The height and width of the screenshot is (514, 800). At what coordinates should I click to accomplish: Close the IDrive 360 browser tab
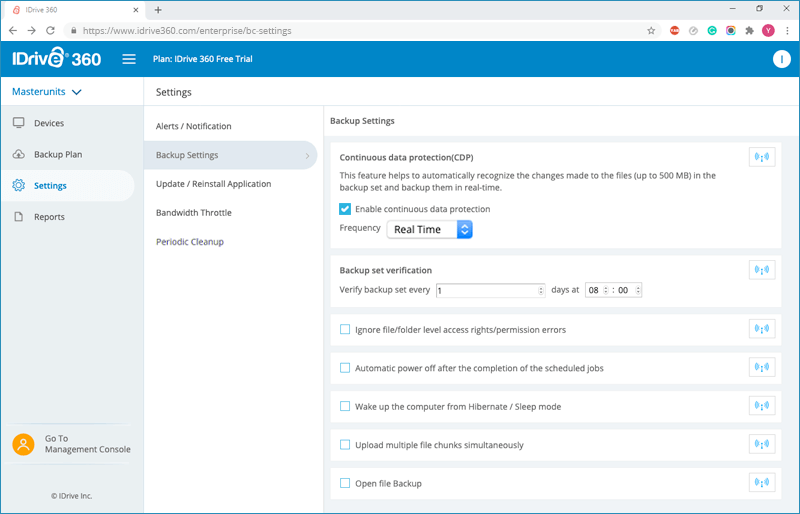(x=136, y=10)
